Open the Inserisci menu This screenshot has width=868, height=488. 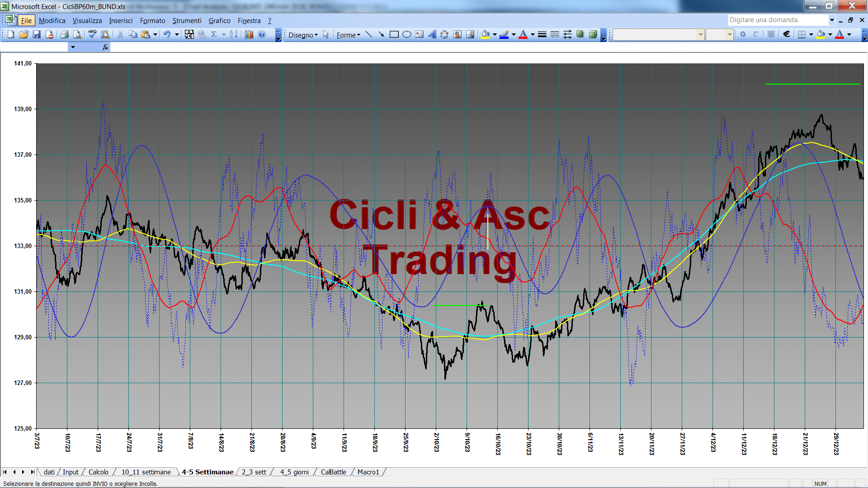121,20
